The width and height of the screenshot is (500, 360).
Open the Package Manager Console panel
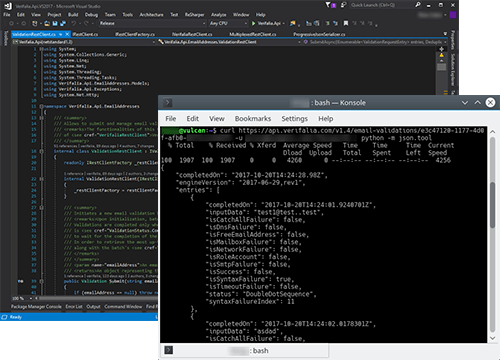36,306
